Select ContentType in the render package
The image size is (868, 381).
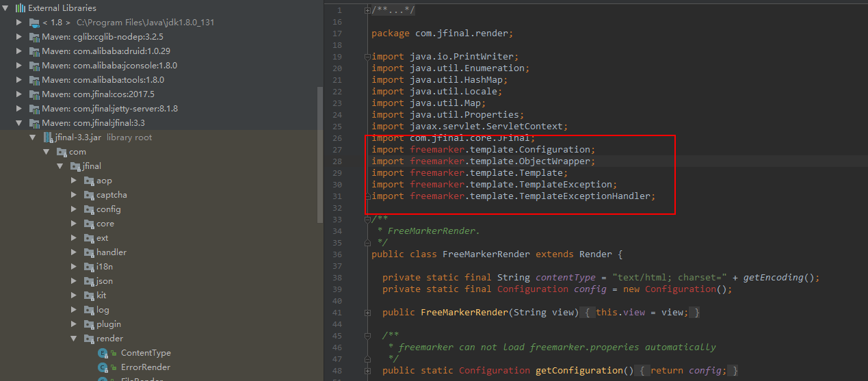(x=146, y=353)
